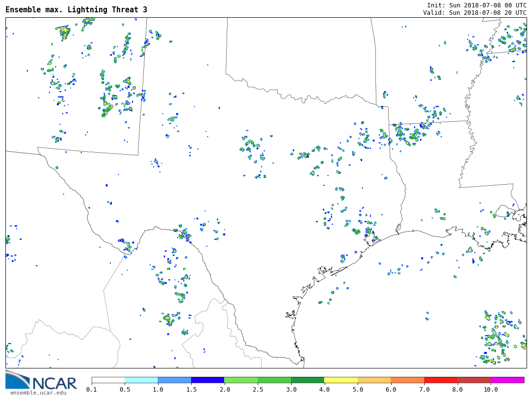Click the medium green 2.5–3.0 colorbar swatch

tap(274, 380)
